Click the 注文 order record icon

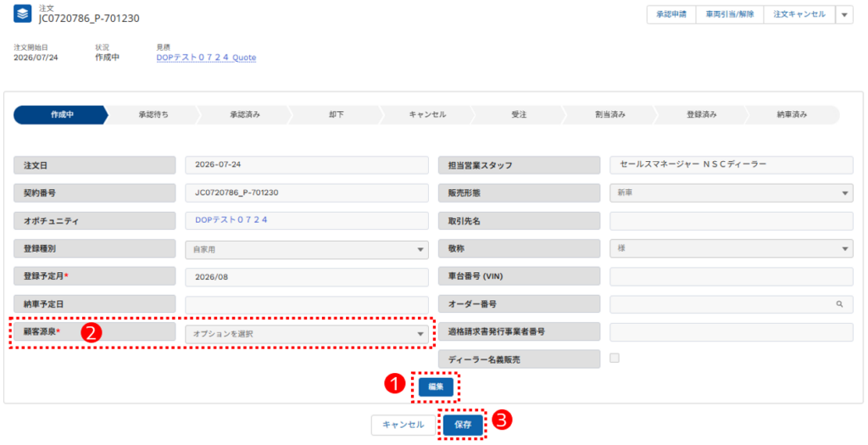coord(22,14)
